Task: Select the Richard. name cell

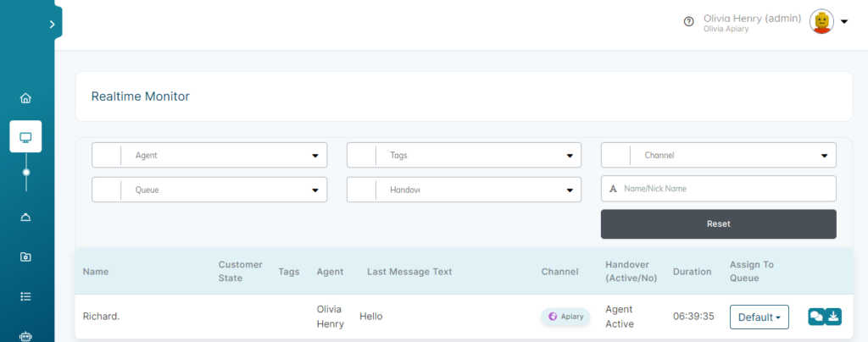Action: [x=102, y=317]
